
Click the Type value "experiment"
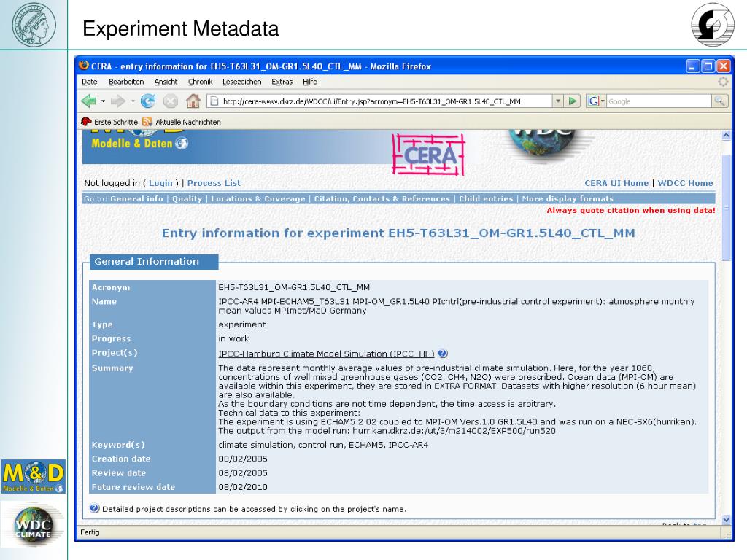point(242,324)
